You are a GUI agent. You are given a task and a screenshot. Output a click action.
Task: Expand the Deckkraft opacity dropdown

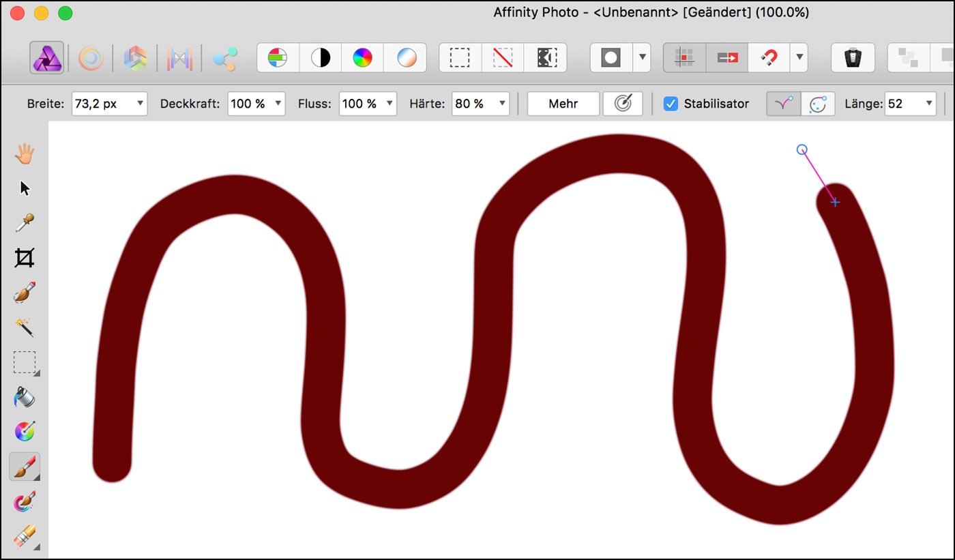278,104
